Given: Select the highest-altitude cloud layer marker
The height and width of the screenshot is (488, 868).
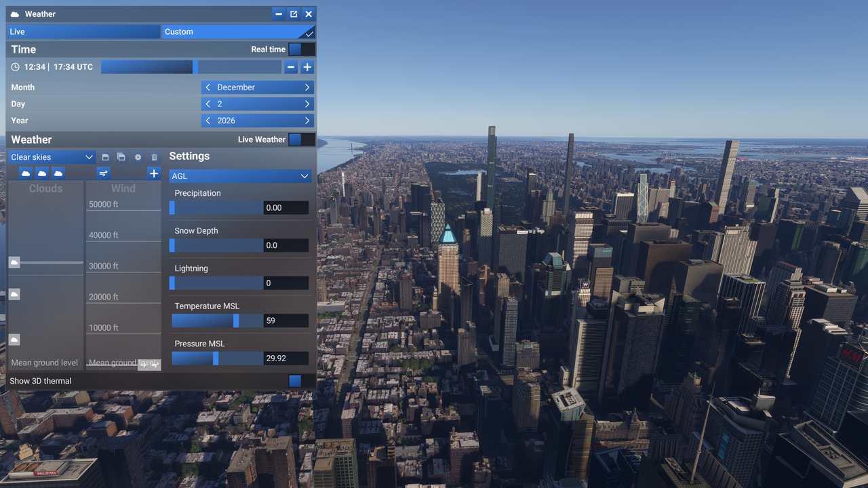Looking at the screenshot, I should click(14, 262).
